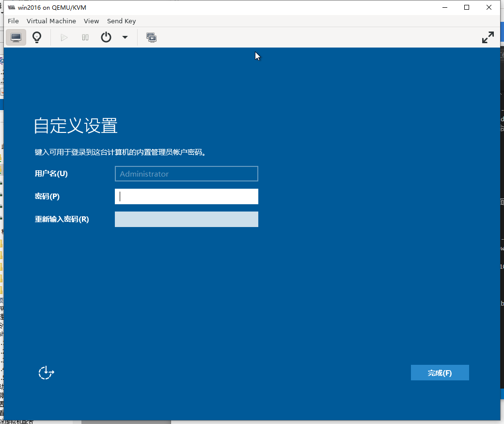Screen dimensions: 504x424
Task: Click the 重新输入密码(R) confirm field
Action: pos(186,219)
